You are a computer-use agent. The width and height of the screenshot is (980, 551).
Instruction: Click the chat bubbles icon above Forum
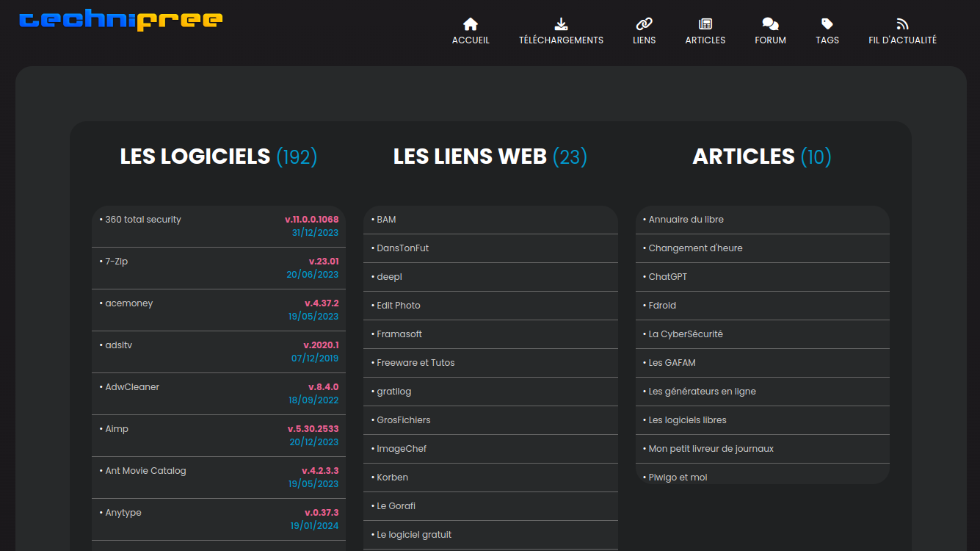tap(770, 24)
